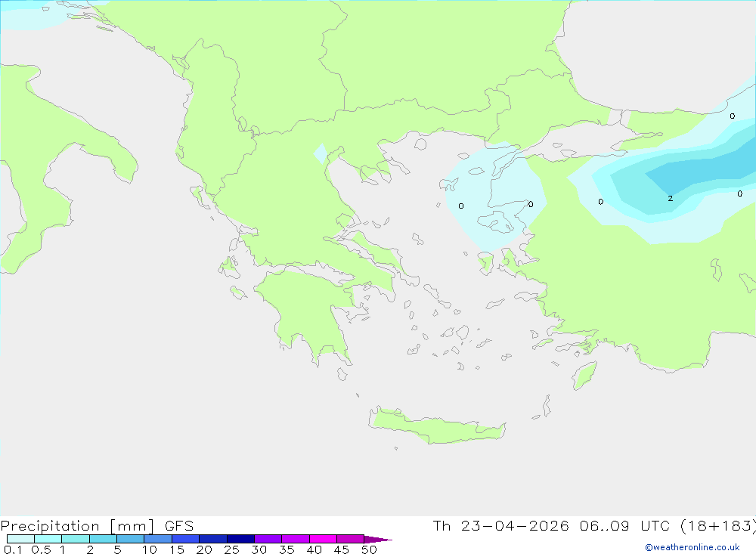Click the legend label '25'
The image size is (756, 554).
(231, 549)
